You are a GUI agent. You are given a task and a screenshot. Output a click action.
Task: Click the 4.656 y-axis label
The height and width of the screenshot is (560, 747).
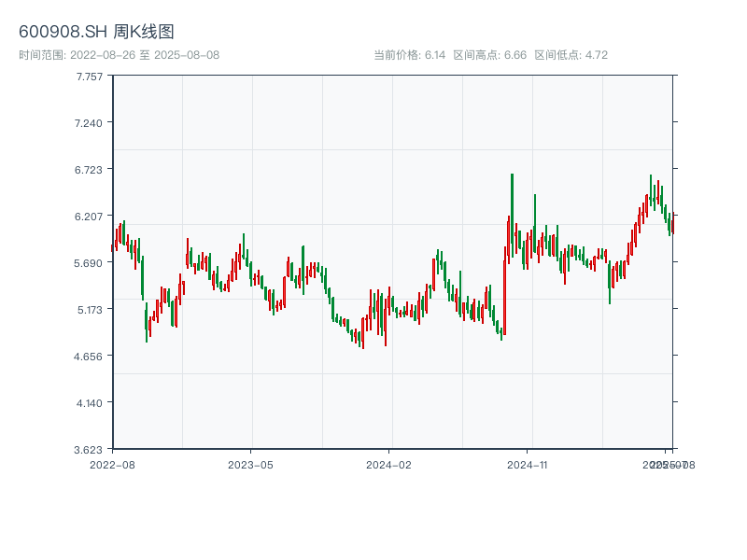[x=90, y=356]
